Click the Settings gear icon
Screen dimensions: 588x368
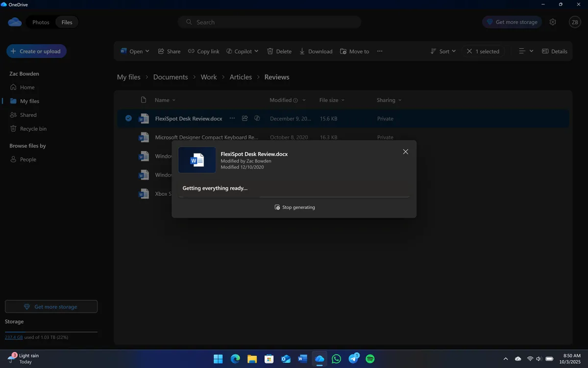tap(553, 22)
